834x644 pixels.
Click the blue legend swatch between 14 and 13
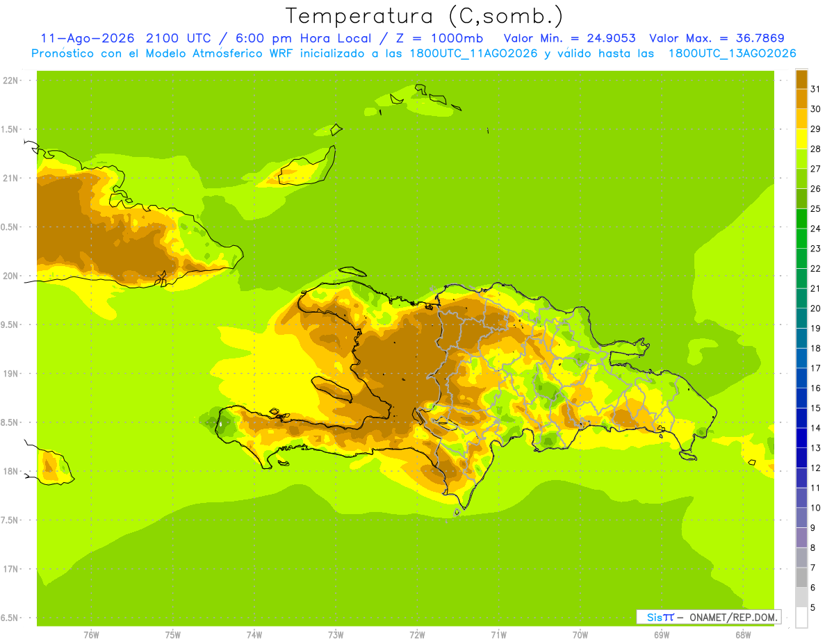(x=801, y=438)
